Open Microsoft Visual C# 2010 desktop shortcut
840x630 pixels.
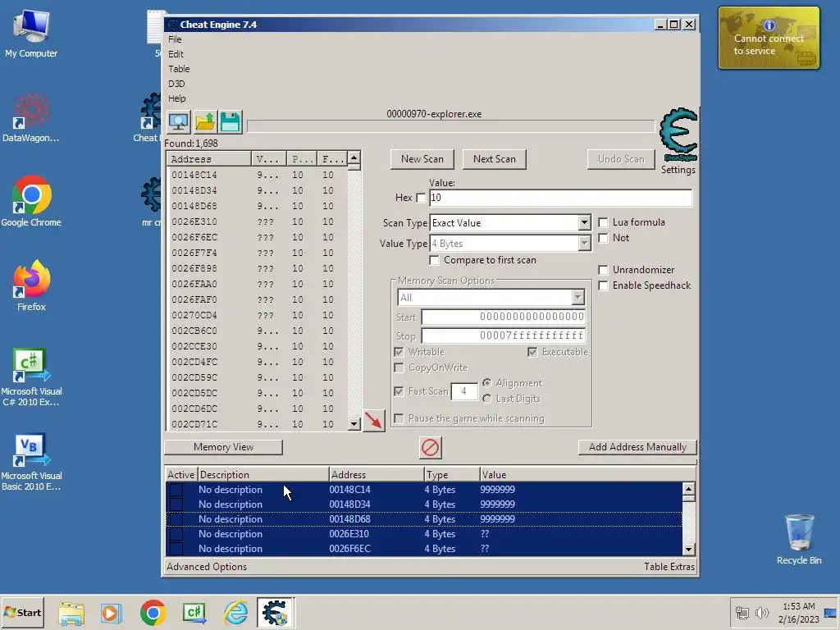point(31,377)
